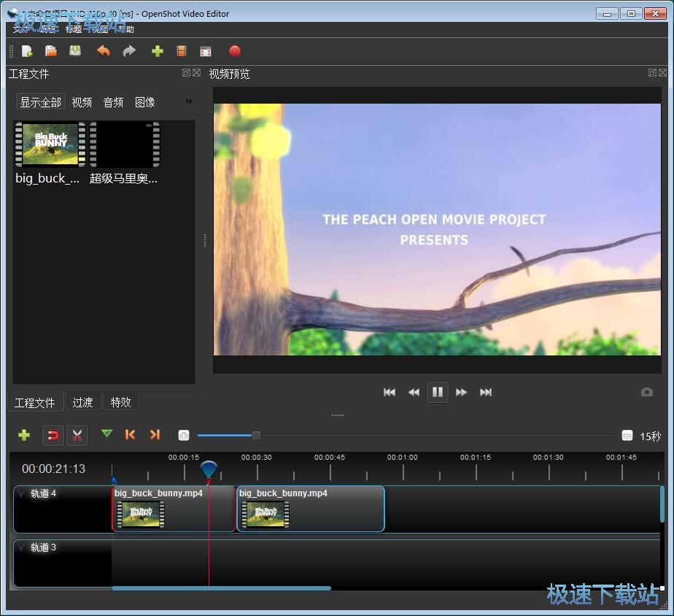The height and width of the screenshot is (616, 674).
Task: Undo the last action
Action: (x=104, y=51)
